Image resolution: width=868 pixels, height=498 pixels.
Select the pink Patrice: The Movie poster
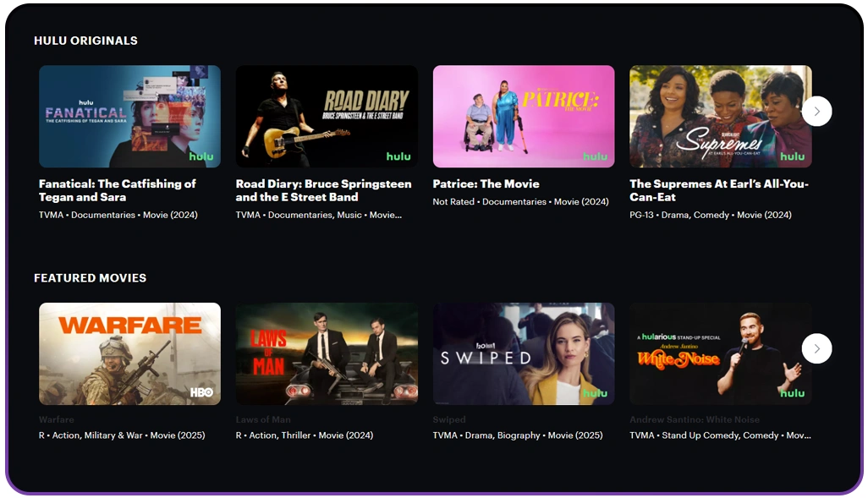[524, 116]
